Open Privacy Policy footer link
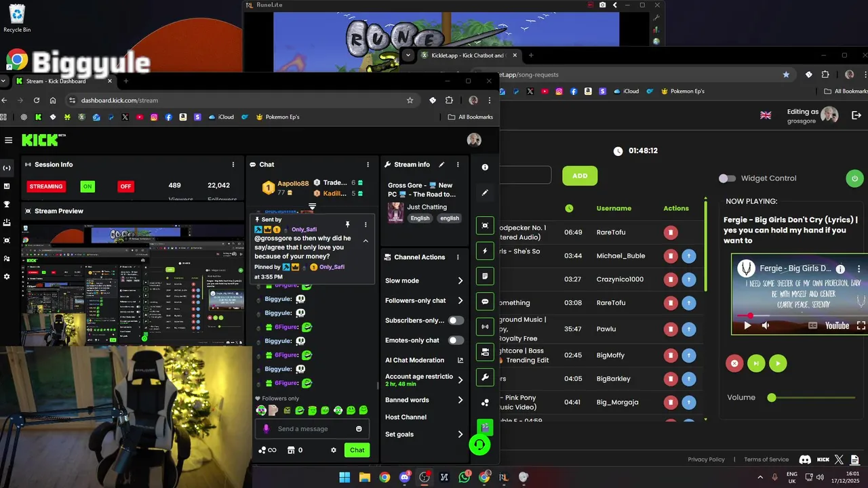868x488 pixels. (706, 460)
